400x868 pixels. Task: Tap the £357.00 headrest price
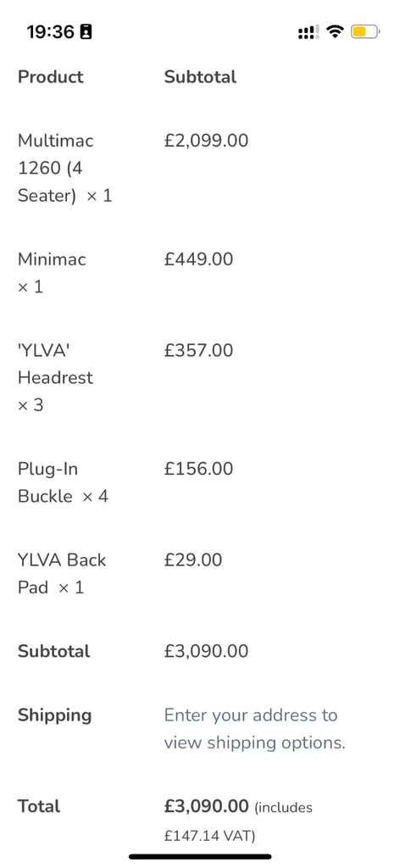click(x=198, y=350)
